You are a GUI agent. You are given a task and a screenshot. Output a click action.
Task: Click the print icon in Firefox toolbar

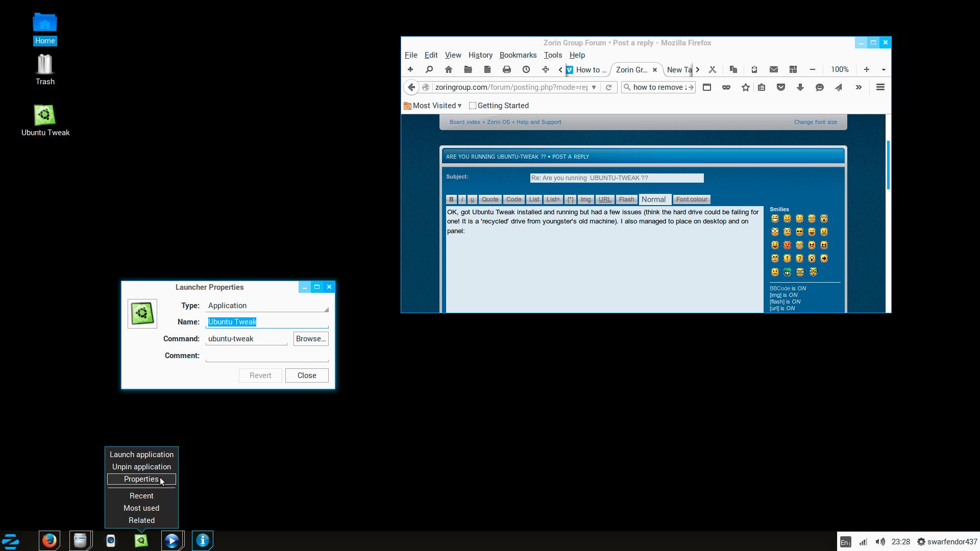(x=506, y=69)
